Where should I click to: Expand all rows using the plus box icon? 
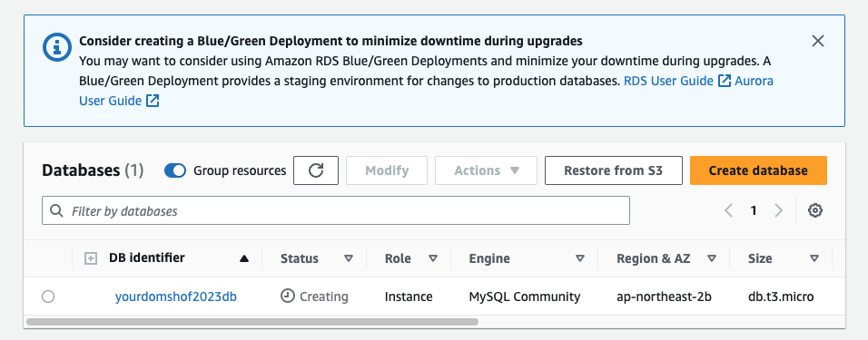[x=91, y=258]
